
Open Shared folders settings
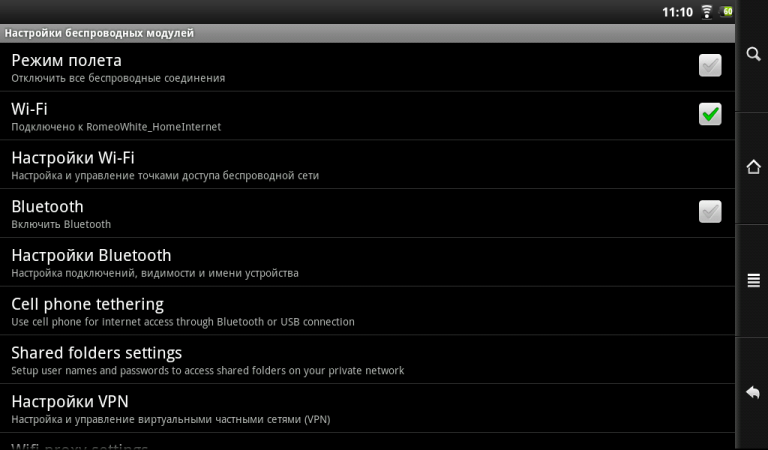click(x=96, y=353)
